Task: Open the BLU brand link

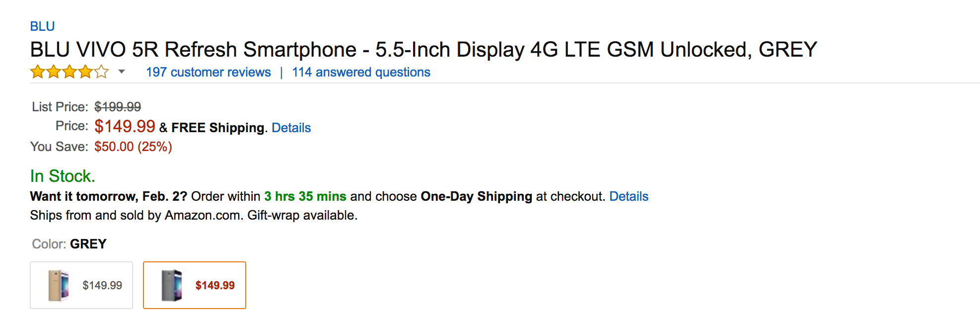Action: (x=42, y=26)
